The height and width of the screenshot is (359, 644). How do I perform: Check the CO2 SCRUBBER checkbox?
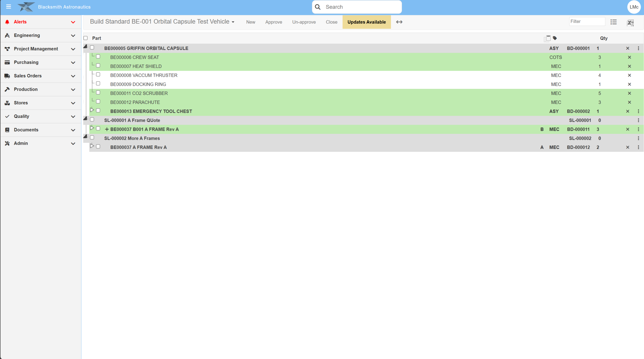[98, 93]
